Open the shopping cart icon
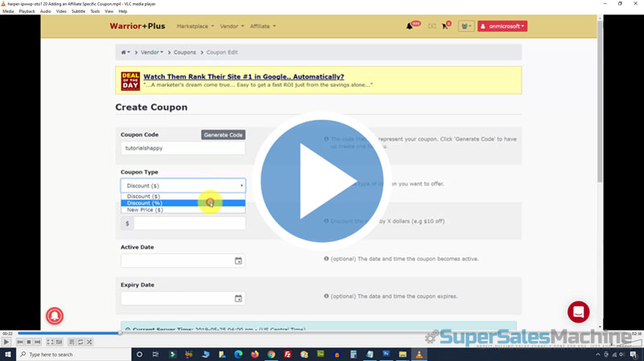Screen dimensions: 644x361 point(445,27)
